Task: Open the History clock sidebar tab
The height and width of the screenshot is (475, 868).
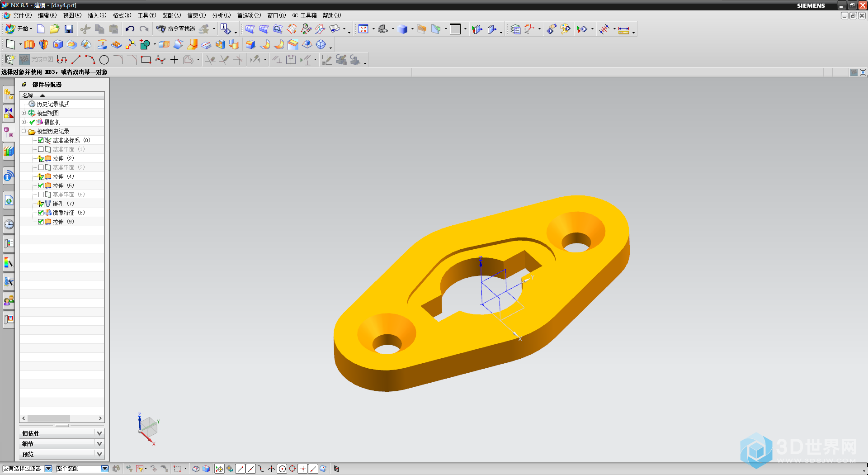Action: [x=9, y=224]
